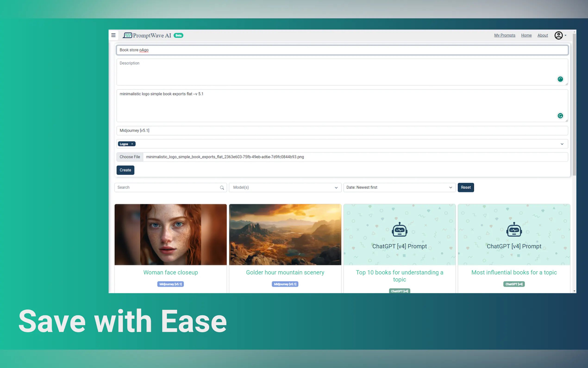Click the Reset filters button
Image resolution: width=588 pixels, height=368 pixels.
coord(466,187)
